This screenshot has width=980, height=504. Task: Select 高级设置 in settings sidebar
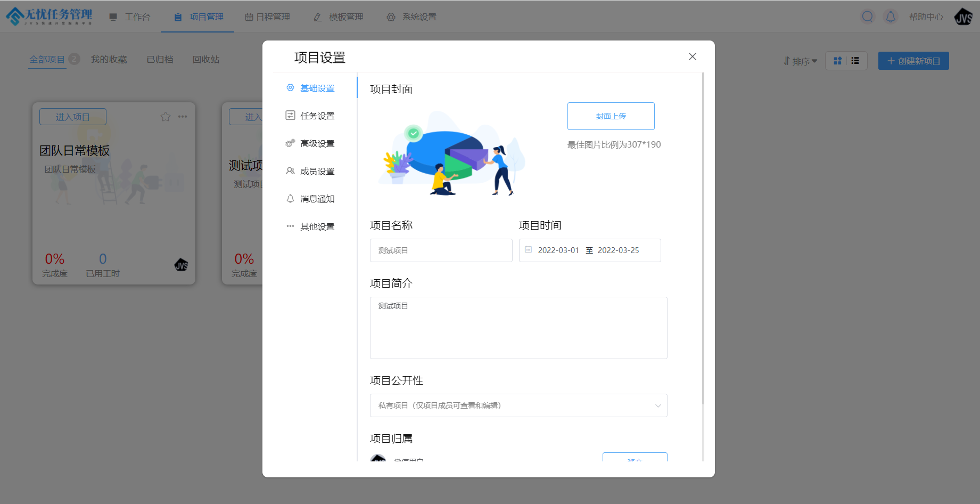click(x=311, y=143)
